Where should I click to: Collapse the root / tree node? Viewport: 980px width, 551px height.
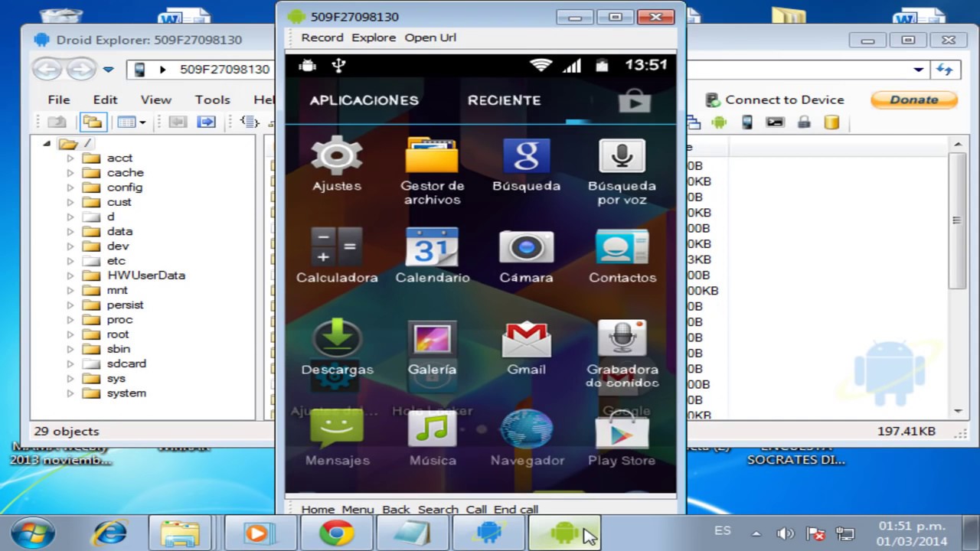[x=47, y=143]
